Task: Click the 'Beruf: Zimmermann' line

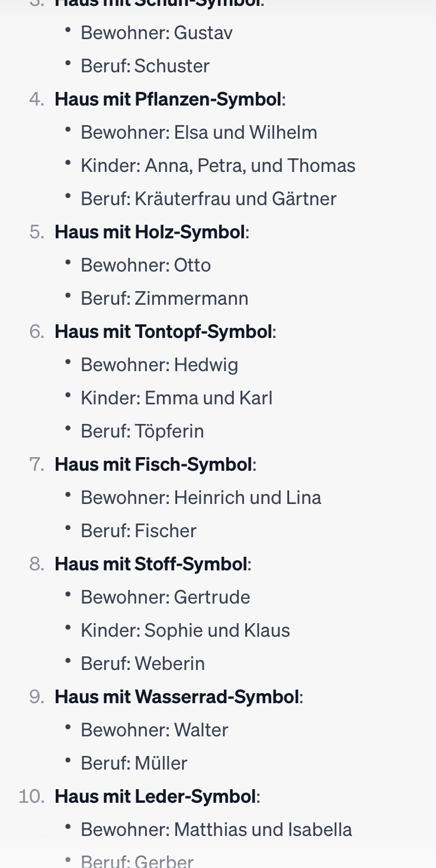Action: point(165,298)
